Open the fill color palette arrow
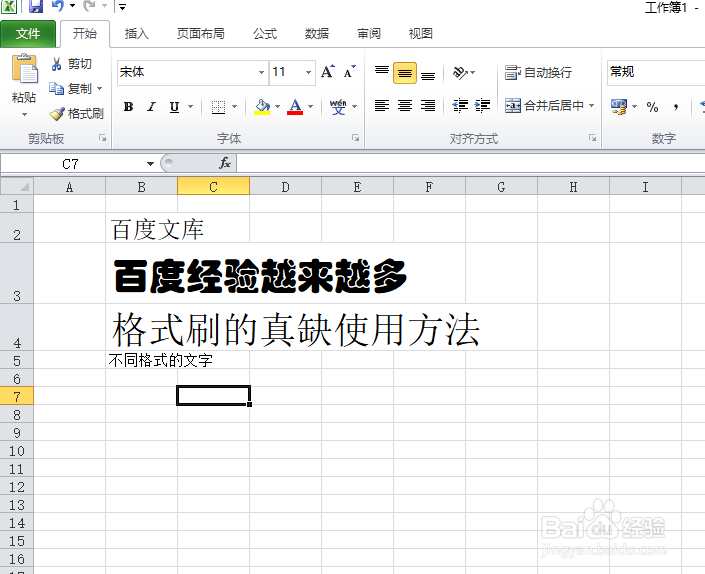The height and width of the screenshot is (574, 705). 277,107
